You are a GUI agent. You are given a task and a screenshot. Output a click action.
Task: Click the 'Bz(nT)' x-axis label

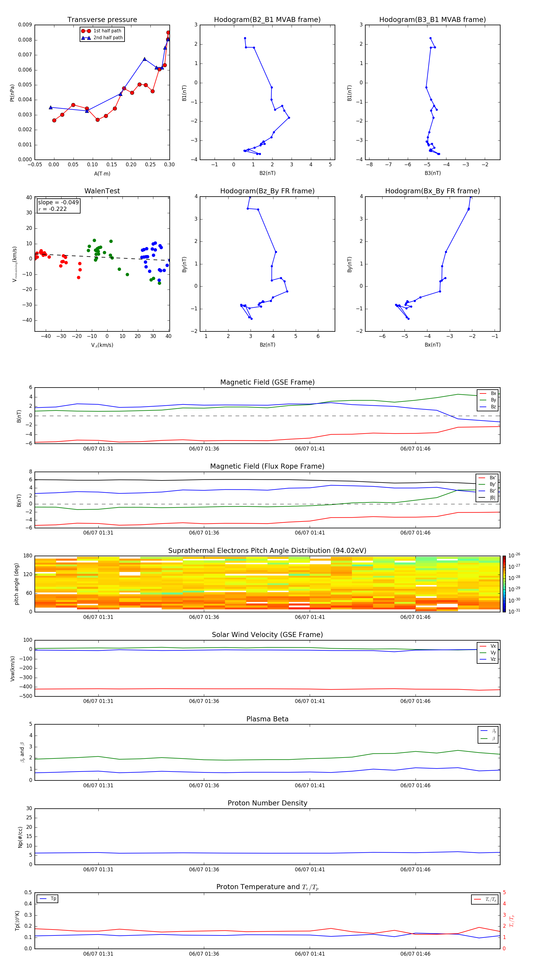267,345
